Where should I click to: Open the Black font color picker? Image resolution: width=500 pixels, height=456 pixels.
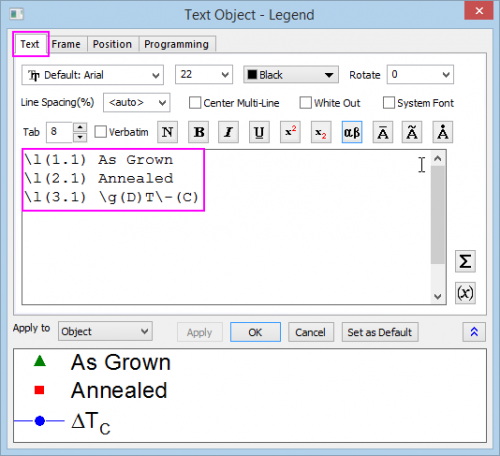pyautogui.click(x=291, y=75)
